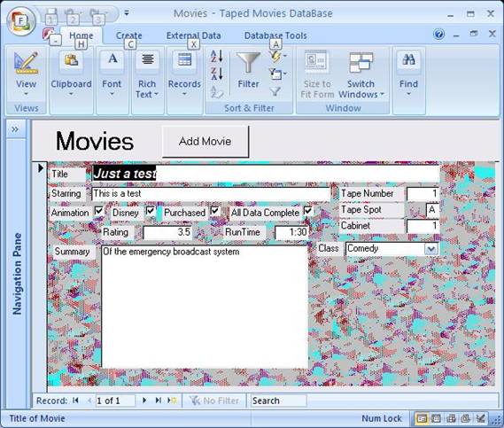504x428 pixels.
Task: Click the Toggle Filter icon
Action: 275,92
